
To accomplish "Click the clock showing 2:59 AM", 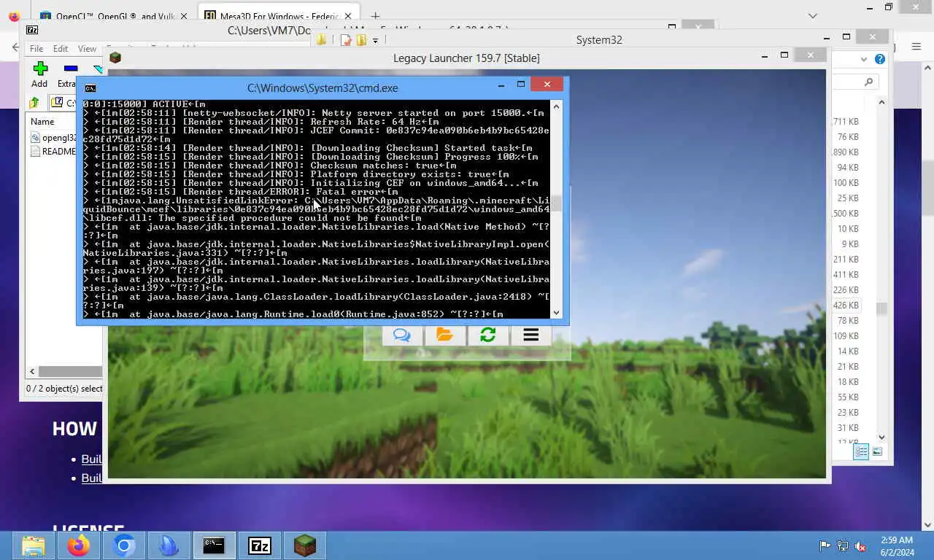I will (x=896, y=540).
